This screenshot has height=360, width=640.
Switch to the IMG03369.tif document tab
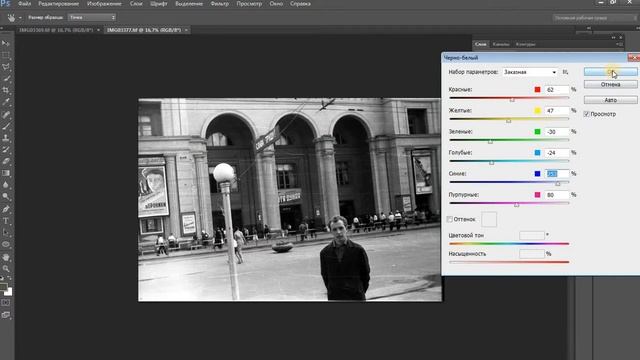[x=56, y=30]
